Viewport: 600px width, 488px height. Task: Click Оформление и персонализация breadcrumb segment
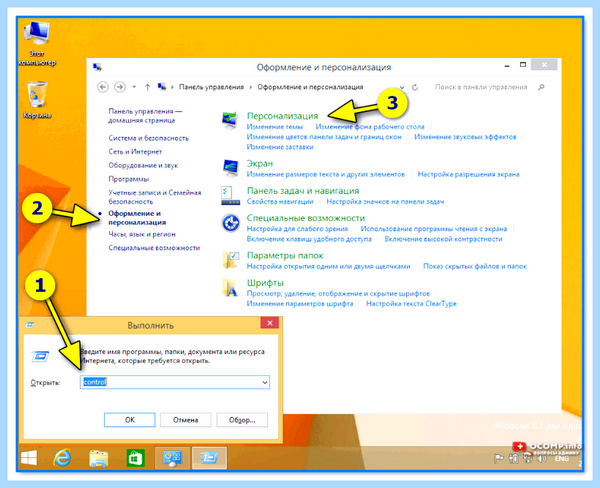click(310, 87)
